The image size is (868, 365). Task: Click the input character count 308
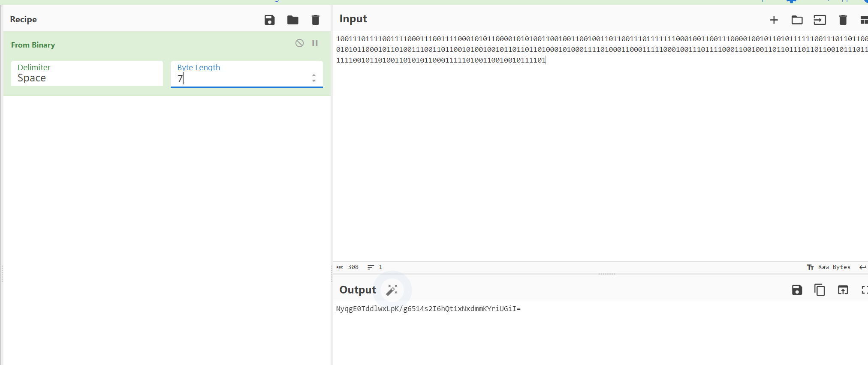click(353, 267)
